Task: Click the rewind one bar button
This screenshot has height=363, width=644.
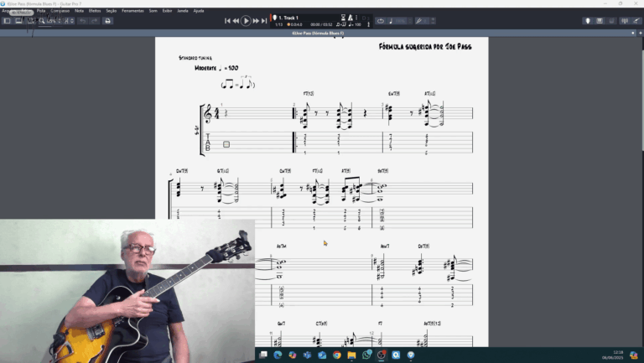Action: point(236,20)
